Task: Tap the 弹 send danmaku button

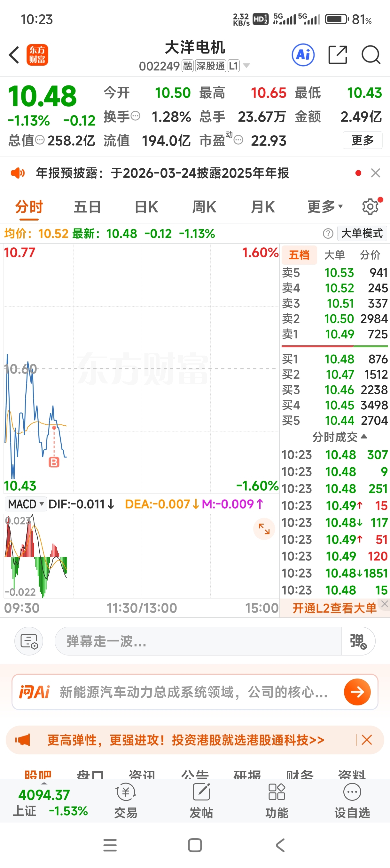Action: coord(358,641)
